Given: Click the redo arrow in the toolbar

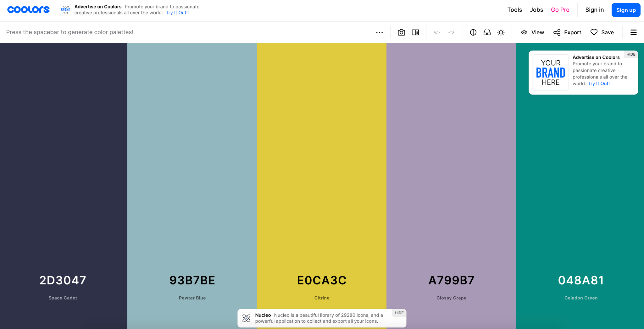Looking at the screenshot, I should pyautogui.click(x=451, y=32).
